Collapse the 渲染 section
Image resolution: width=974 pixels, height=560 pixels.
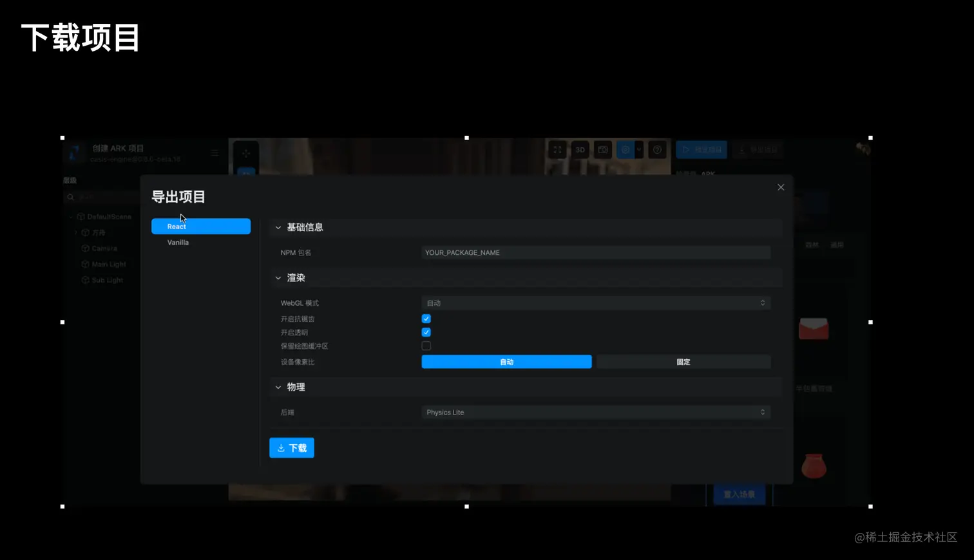[278, 278]
